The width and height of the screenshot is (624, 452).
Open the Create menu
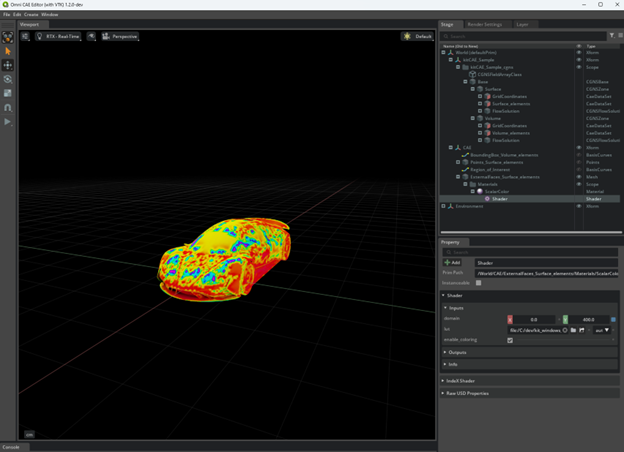click(31, 14)
